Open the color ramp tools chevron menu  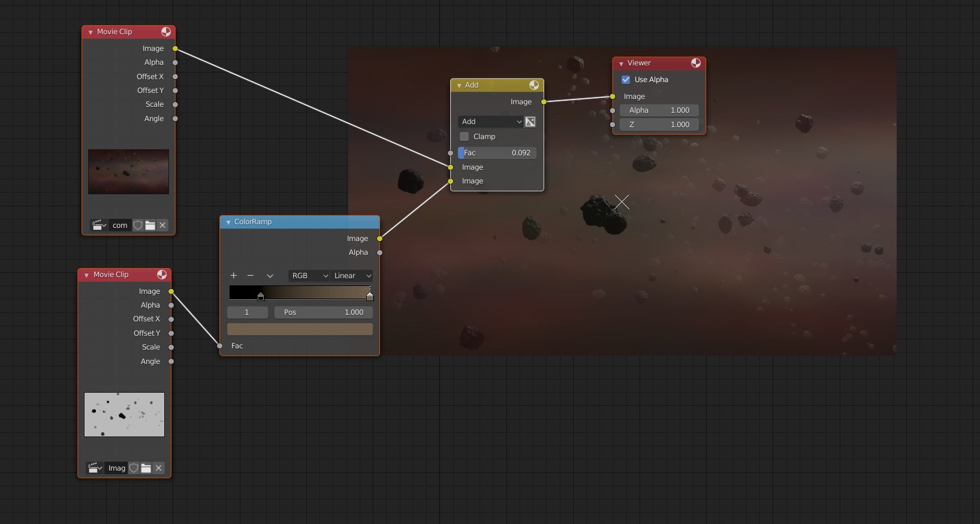tap(270, 276)
